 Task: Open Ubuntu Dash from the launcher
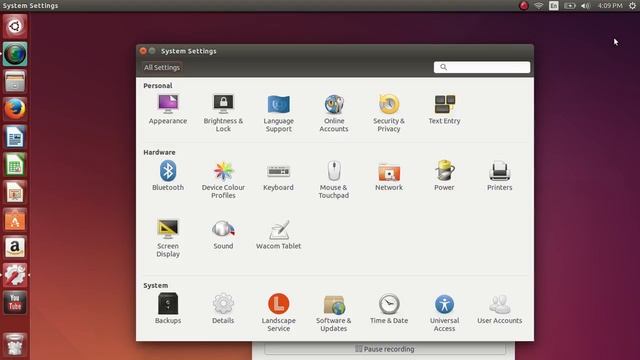click(15, 27)
